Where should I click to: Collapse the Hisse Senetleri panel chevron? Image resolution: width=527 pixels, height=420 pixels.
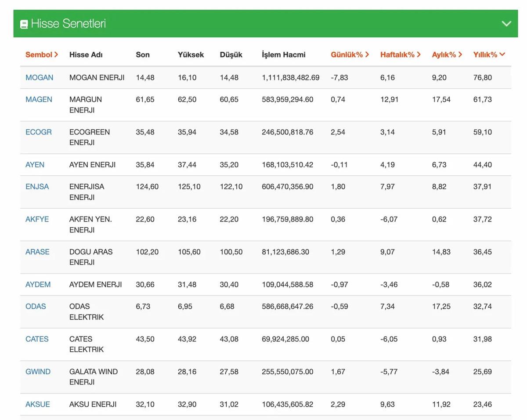coord(506,24)
